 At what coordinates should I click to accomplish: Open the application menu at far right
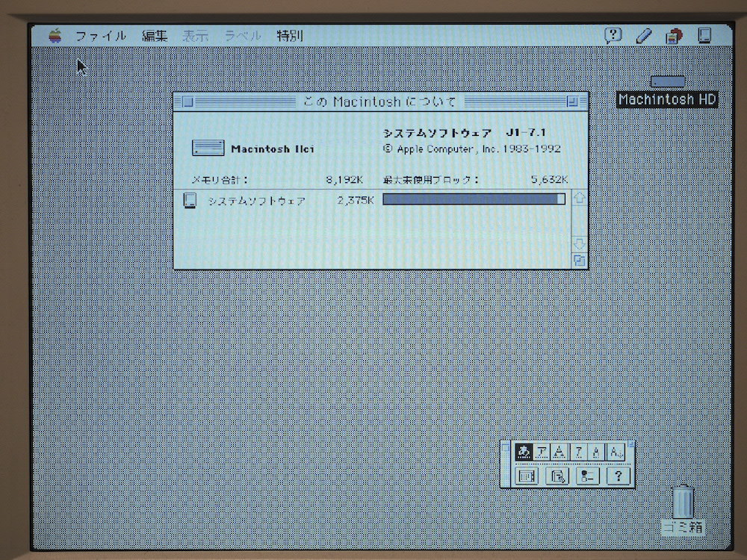tap(704, 36)
